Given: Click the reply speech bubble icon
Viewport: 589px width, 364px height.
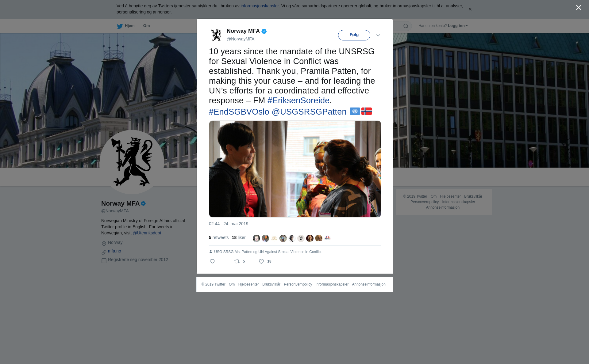Looking at the screenshot, I should (x=212, y=261).
